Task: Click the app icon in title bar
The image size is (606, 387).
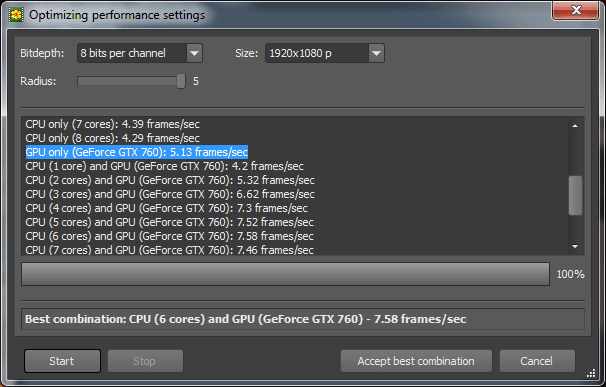Action: [16, 15]
